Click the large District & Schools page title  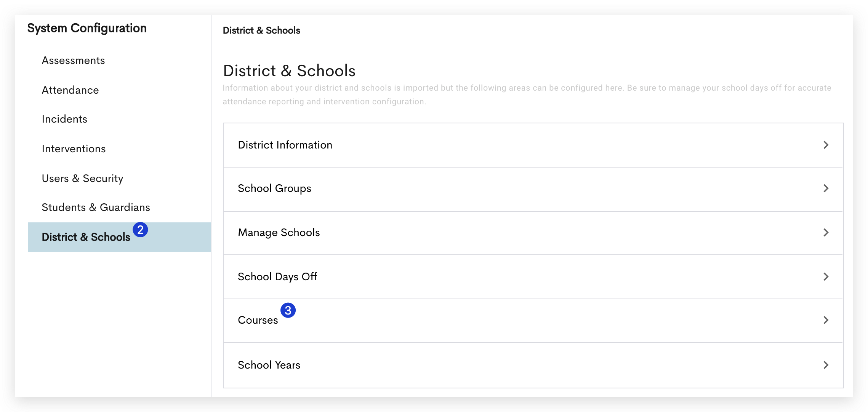coord(289,71)
